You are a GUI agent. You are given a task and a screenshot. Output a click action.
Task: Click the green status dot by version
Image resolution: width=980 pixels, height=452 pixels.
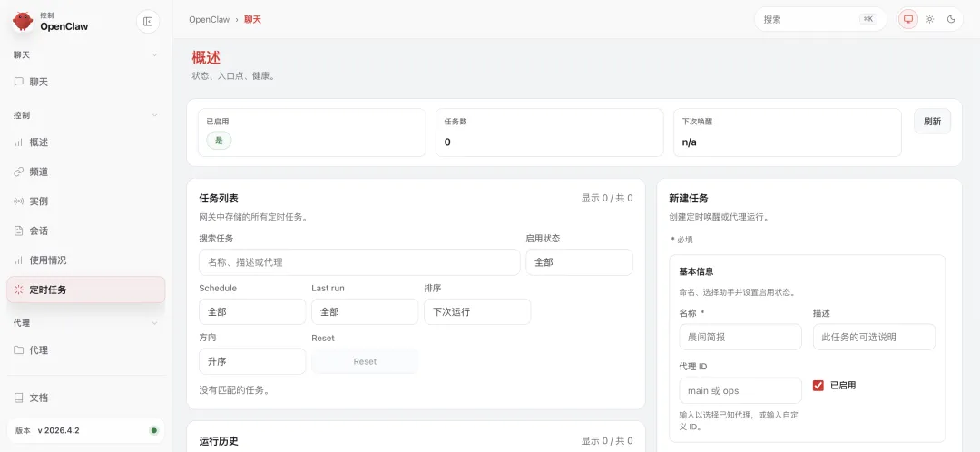[x=153, y=431]
